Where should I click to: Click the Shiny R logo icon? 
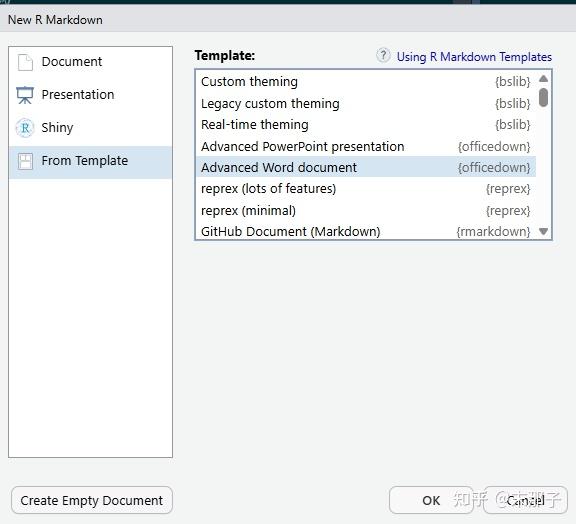point(25,128)
